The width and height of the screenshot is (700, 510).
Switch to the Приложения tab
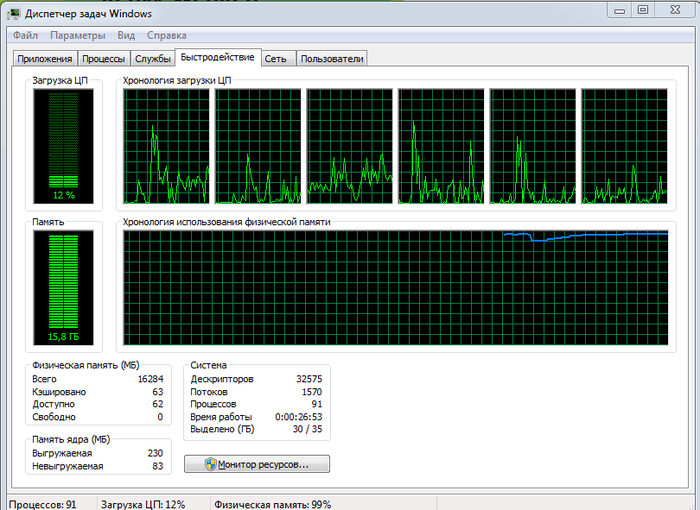click(x=45, y=59)
